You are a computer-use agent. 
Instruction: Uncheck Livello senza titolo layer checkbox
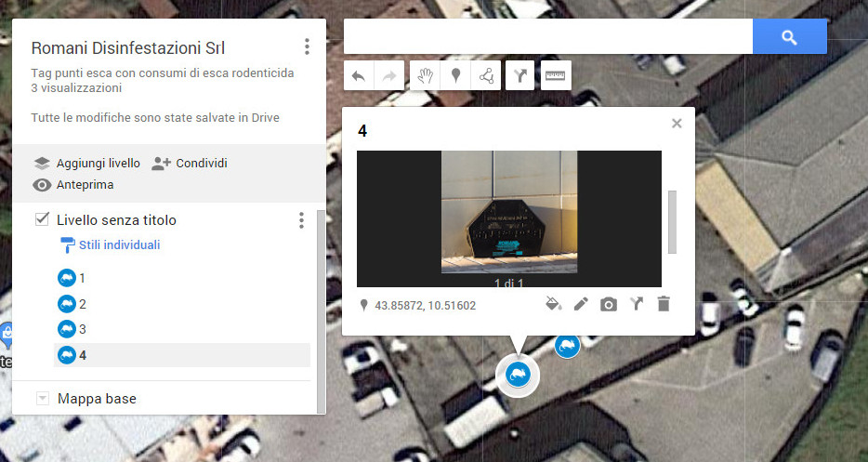point(42,218)
